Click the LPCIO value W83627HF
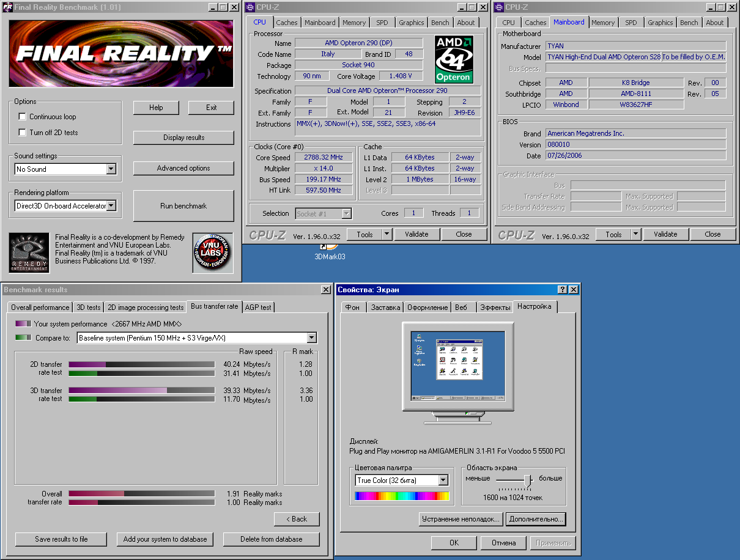The image size is (740, 560). pyautogui.click(x=636, y=105)
